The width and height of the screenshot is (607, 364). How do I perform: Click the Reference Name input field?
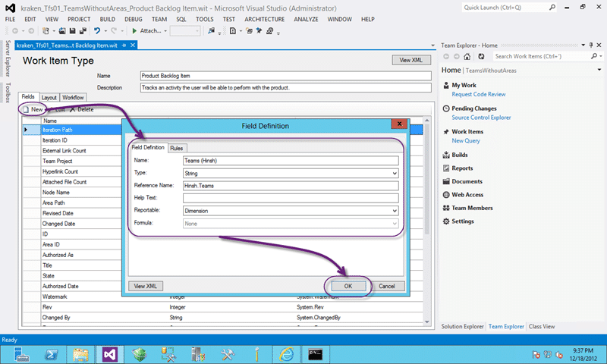[291, 186]
